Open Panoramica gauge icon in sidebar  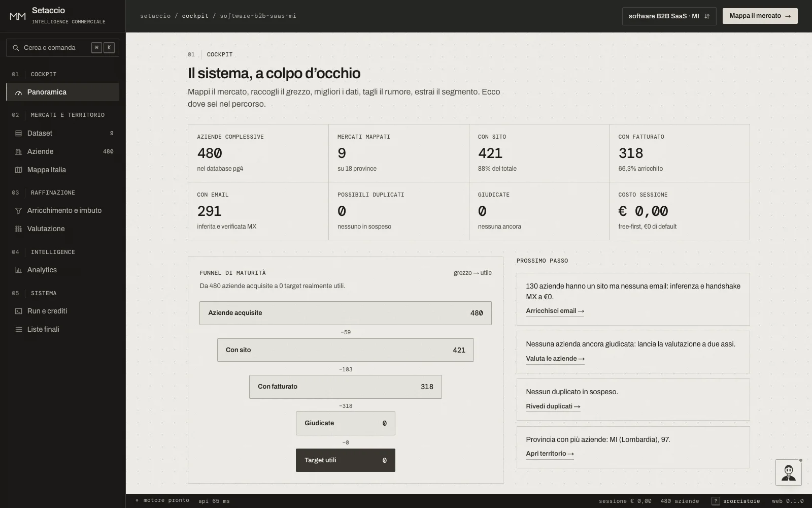tap(18, 92)
